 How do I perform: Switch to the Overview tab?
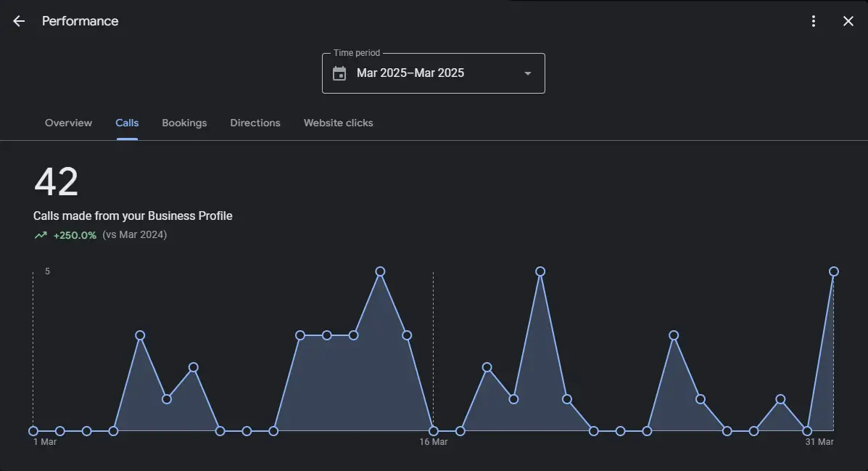(x=68, y=123)
